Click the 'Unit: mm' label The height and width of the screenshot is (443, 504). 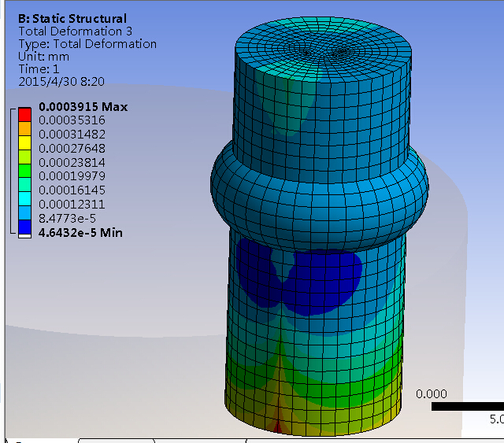[44, 57]
